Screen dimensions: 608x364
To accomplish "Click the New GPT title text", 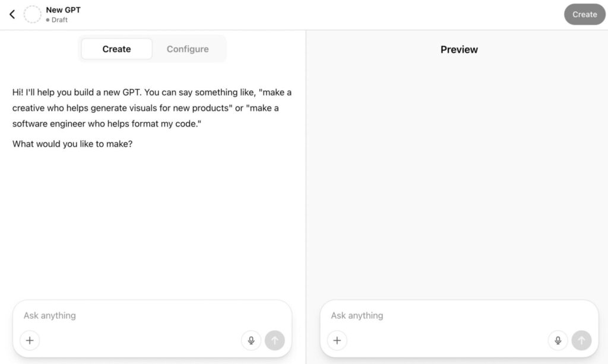I will tap(63, 10).
